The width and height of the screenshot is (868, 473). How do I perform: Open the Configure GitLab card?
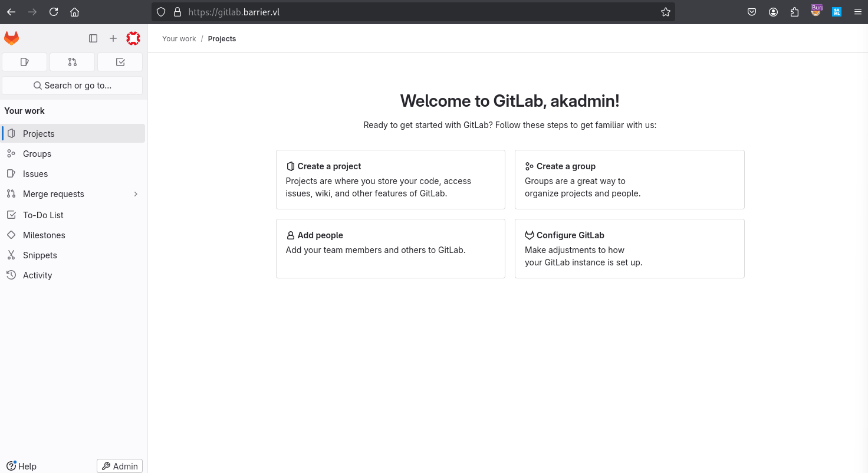pos(629,248)
